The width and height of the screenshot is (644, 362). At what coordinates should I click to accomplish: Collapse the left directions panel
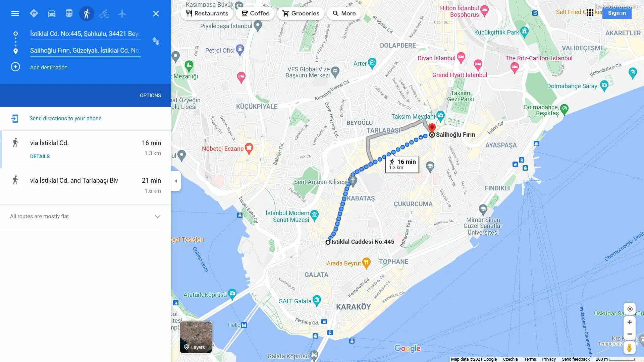tap(176, 181)
